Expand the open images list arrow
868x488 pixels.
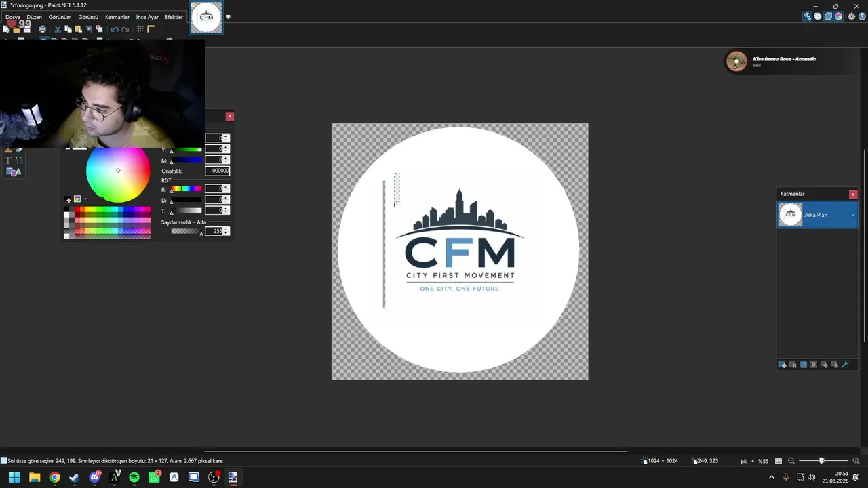[228, 17]
